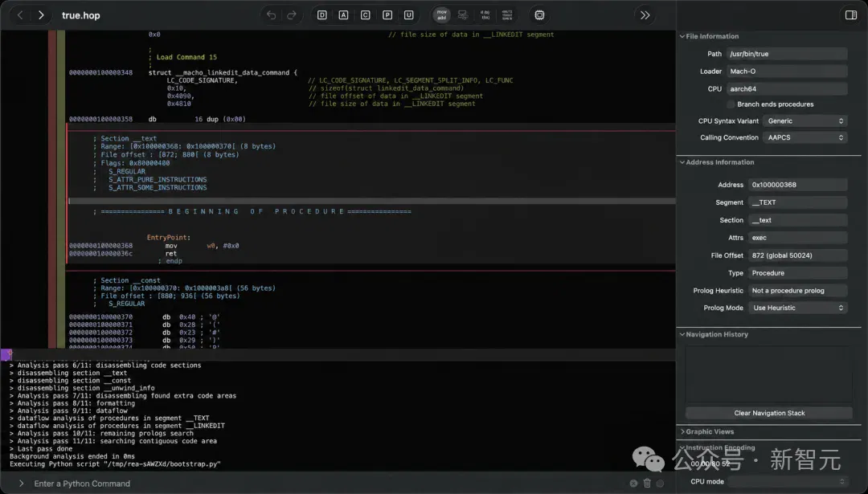Expand the Graphic Views section

point(682,431)
